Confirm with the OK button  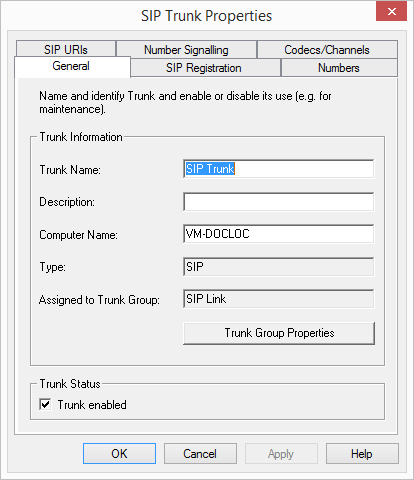click(x=119, y=454)
